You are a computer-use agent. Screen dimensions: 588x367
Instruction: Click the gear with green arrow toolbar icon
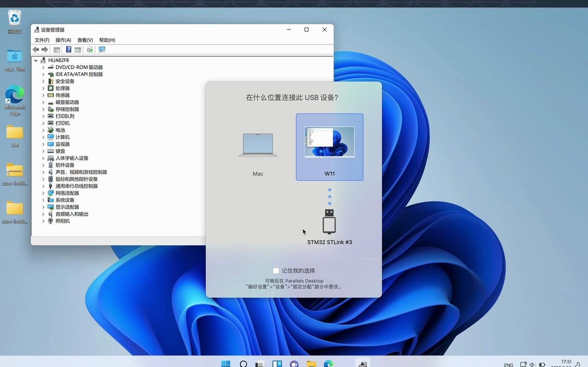pos(90,49)
